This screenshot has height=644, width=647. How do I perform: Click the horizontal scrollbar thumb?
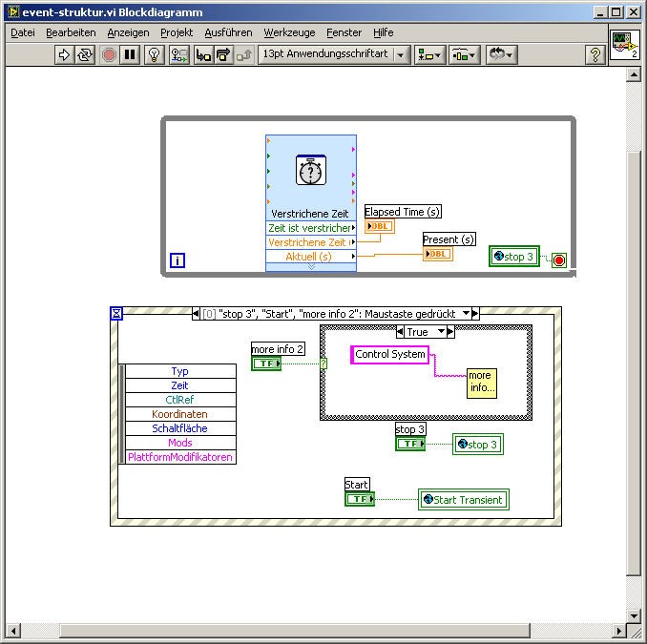[x=295, y=631]
